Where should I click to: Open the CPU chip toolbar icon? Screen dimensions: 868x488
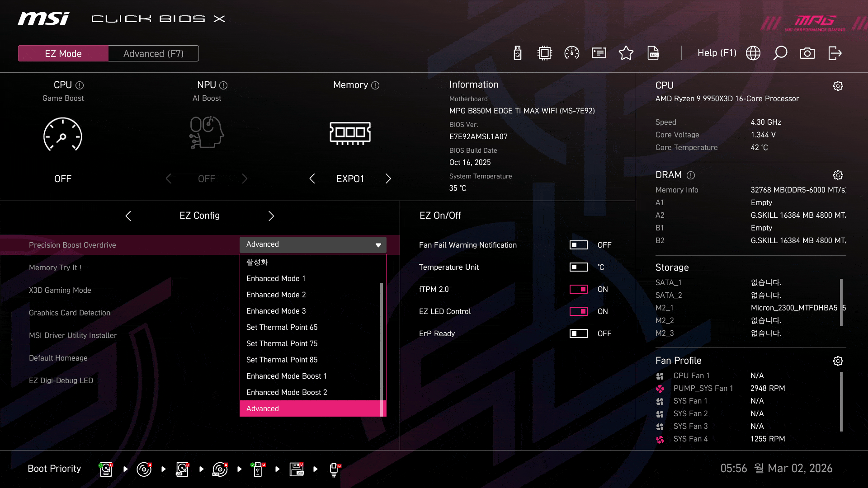545,53
